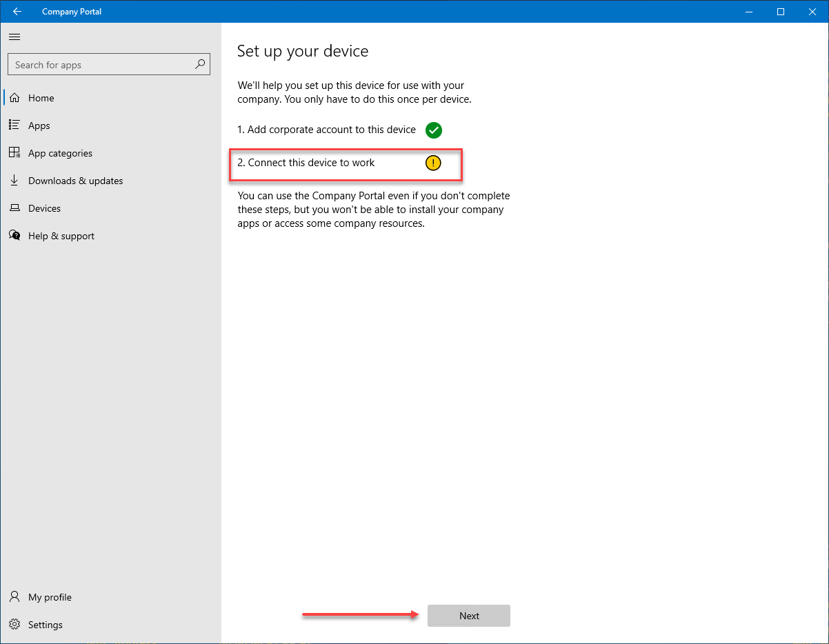Select the Devices icon in sidebar
The height and width of the screenshot is (644, 829).
point(14,208)
